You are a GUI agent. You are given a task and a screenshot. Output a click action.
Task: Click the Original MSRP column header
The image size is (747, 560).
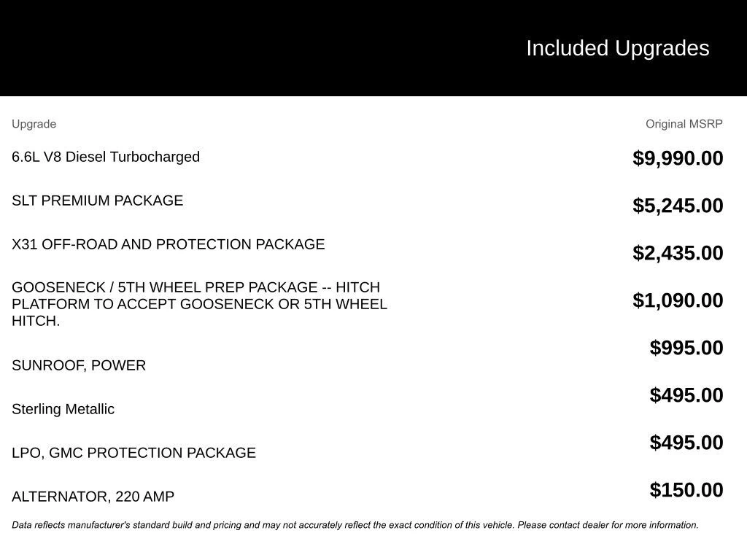click(684, 124)
